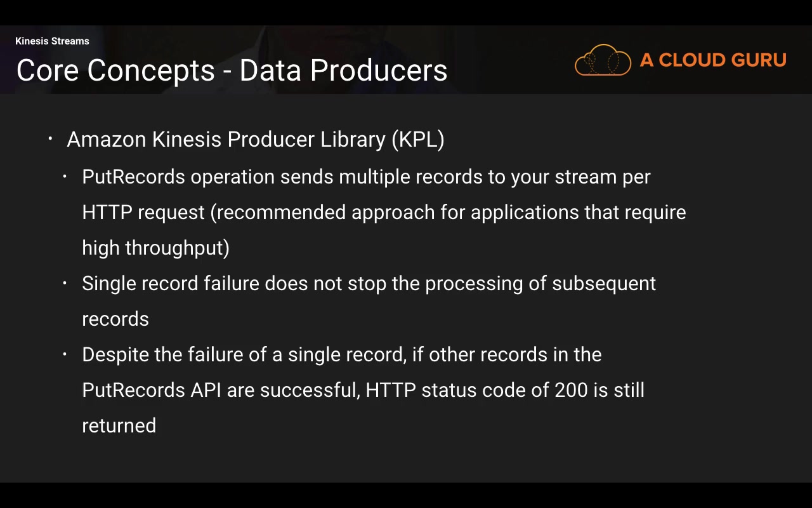Click the bullet dot before Single record failure

65,282
